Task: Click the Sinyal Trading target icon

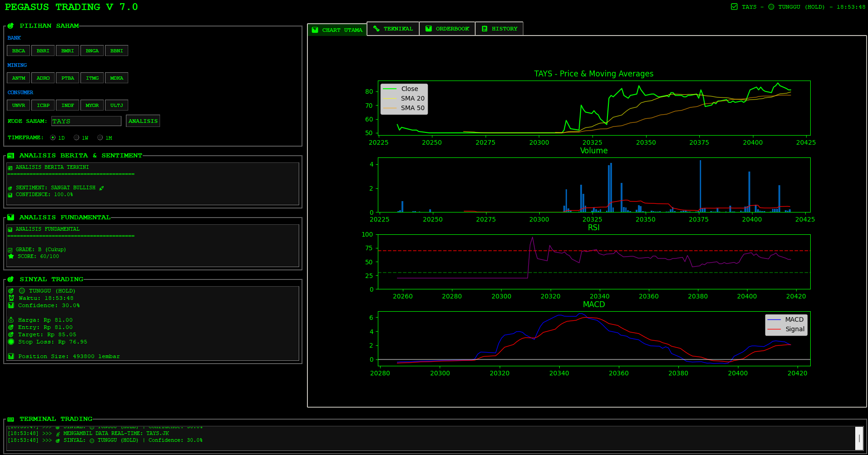Action: (10, 279)
